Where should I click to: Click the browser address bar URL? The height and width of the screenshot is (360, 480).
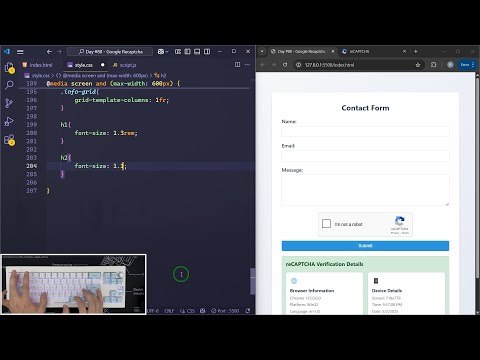point(329,65)
